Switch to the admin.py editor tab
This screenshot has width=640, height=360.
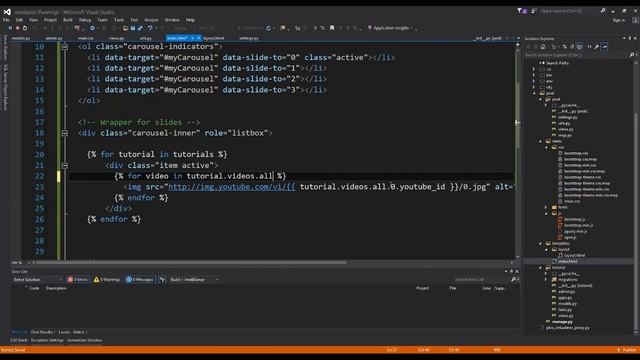(x=54, y=38)
